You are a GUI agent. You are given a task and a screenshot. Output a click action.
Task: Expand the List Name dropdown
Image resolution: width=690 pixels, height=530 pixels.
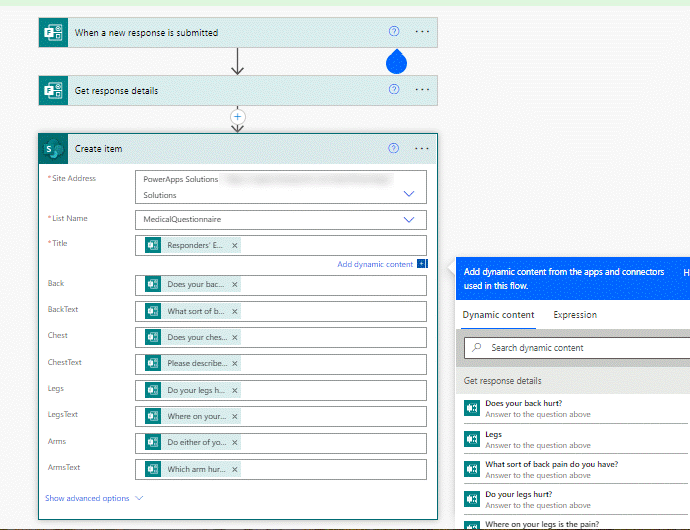409,219
